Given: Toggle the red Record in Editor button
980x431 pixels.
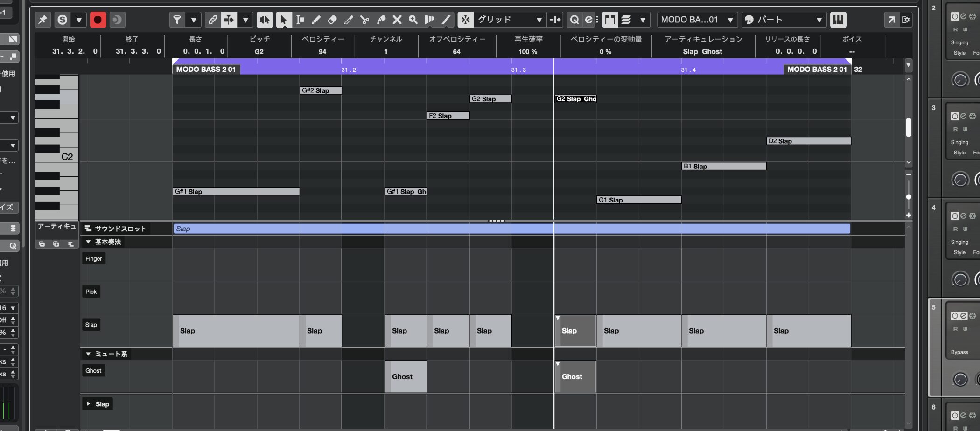Looking at the screenshot, I should (98, 20).
